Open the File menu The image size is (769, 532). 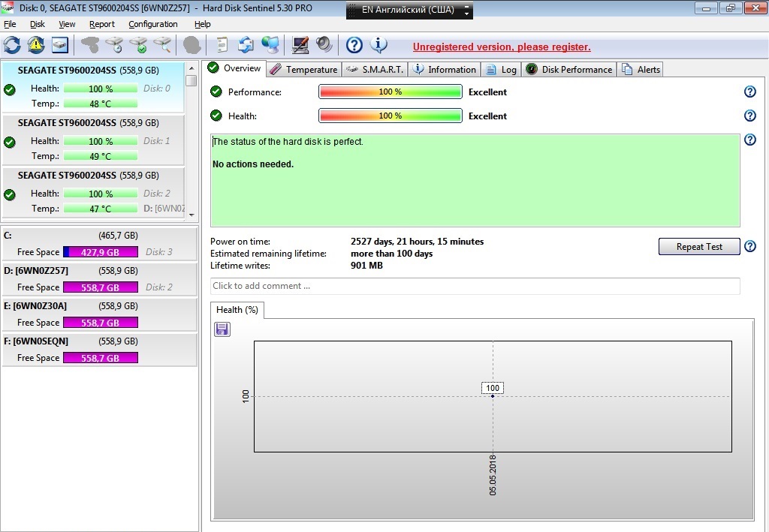coord(10,24)
